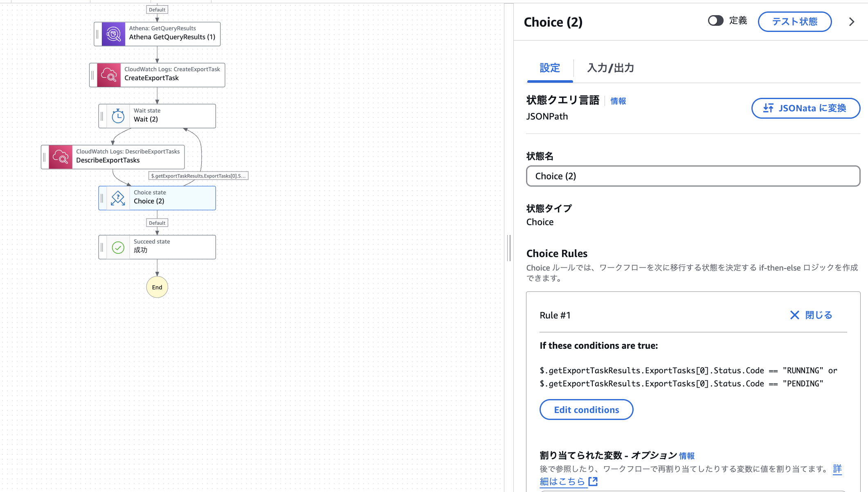Click the Choice (2) diamond question icon
Screen dimensions: 868x492
(118, 198)
